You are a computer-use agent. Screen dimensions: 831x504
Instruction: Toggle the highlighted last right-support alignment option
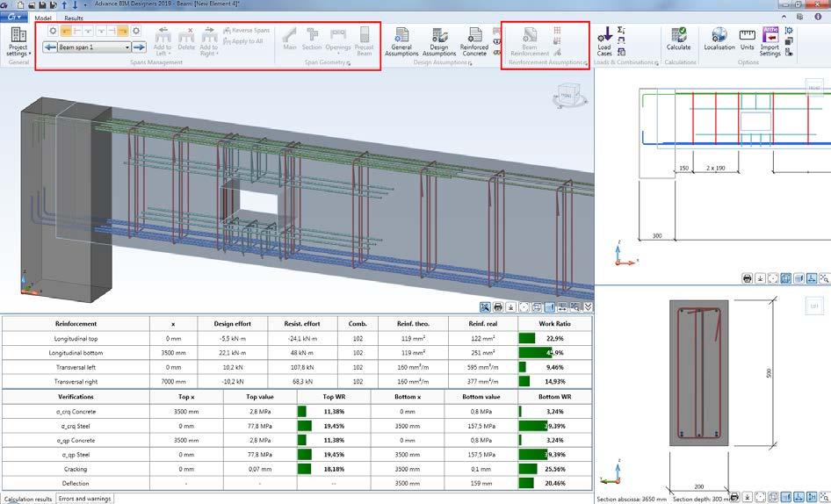[122, 31]
